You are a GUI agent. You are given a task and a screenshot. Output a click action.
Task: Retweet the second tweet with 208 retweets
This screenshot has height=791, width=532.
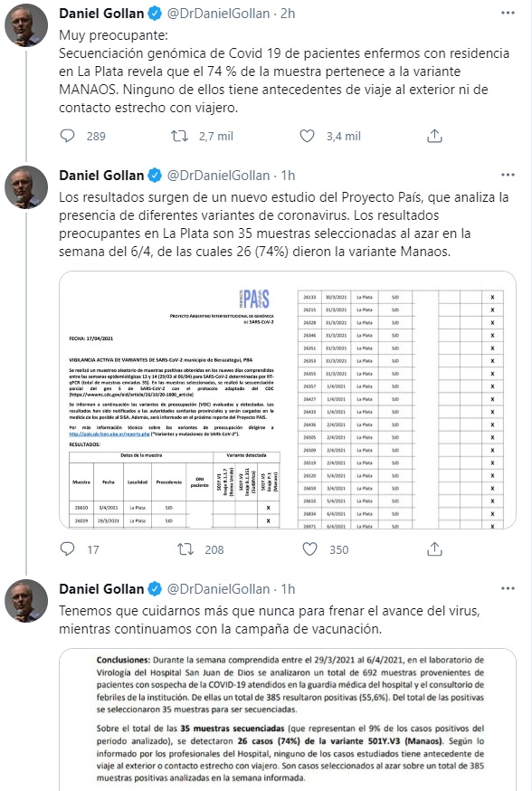coord(185,548)
